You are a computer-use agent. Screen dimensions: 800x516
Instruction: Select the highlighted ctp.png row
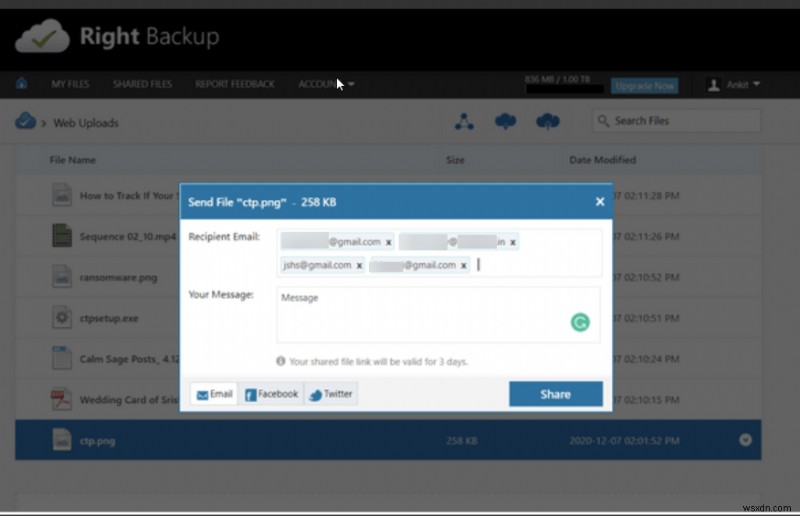tap(388, 440)
